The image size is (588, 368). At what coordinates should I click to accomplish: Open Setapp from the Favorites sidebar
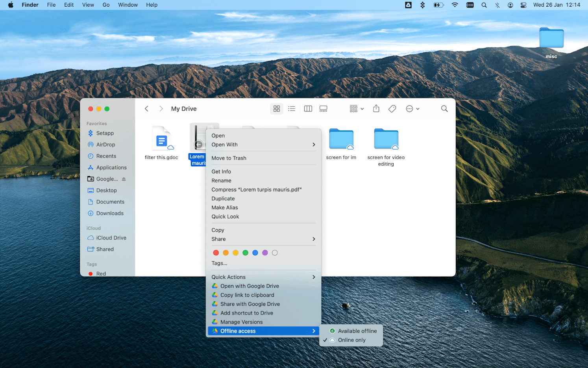point(104,133)
